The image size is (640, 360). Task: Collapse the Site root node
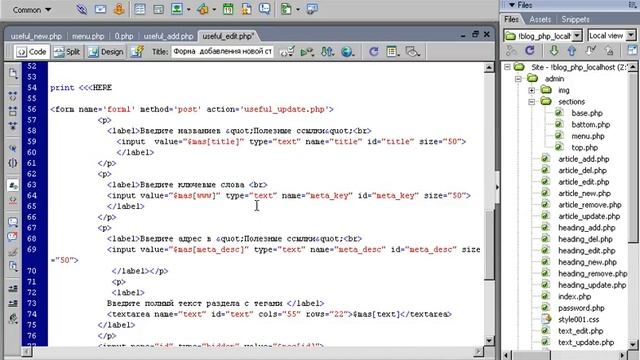(507, 67)
